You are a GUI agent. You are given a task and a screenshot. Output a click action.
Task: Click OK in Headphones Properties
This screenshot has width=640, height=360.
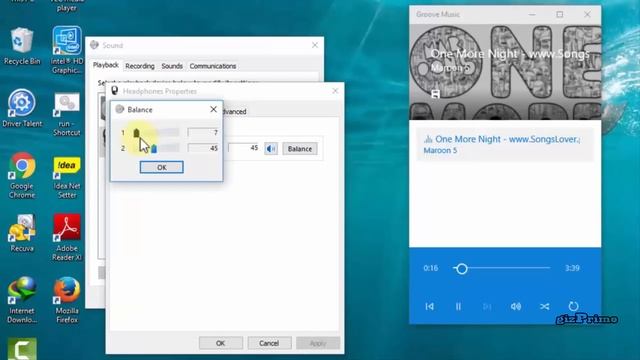220,343
